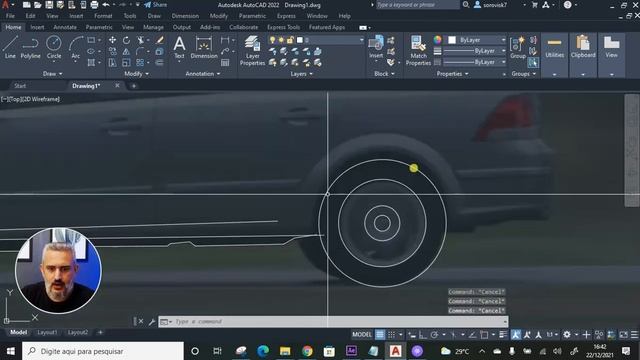Expand the Properties panel dropdown
640x360 pixels.
(x=453, y=74)
